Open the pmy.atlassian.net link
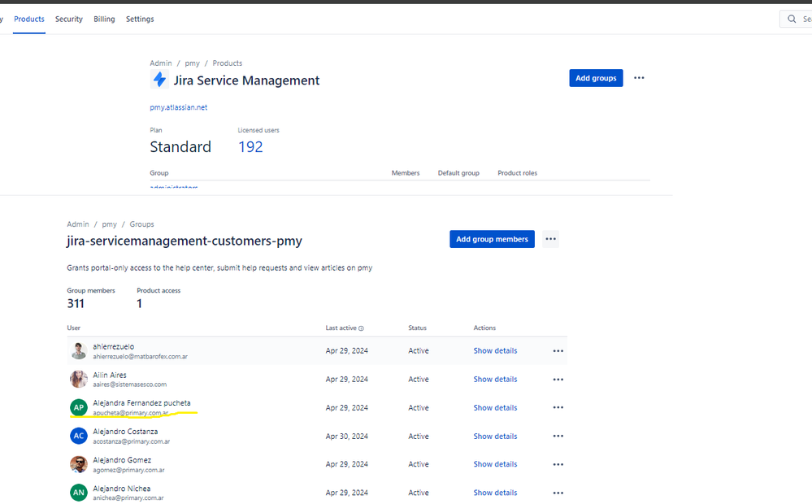The width and height of the screenshot is (812, 504). tap(179, 107)
